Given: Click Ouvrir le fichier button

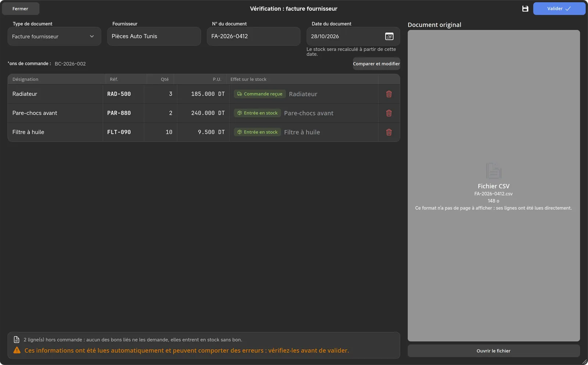Looking at the screenshot, I should tap(494, 351).
